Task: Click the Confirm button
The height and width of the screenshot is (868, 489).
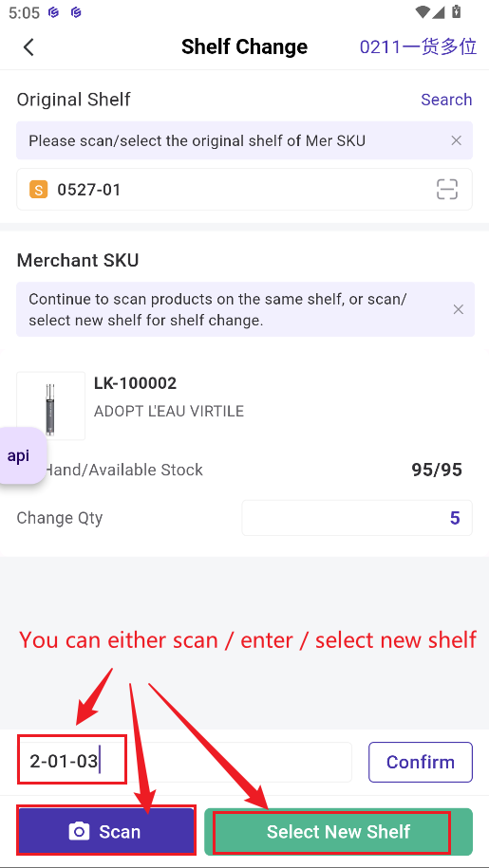Action: click(x=421, y=762)
